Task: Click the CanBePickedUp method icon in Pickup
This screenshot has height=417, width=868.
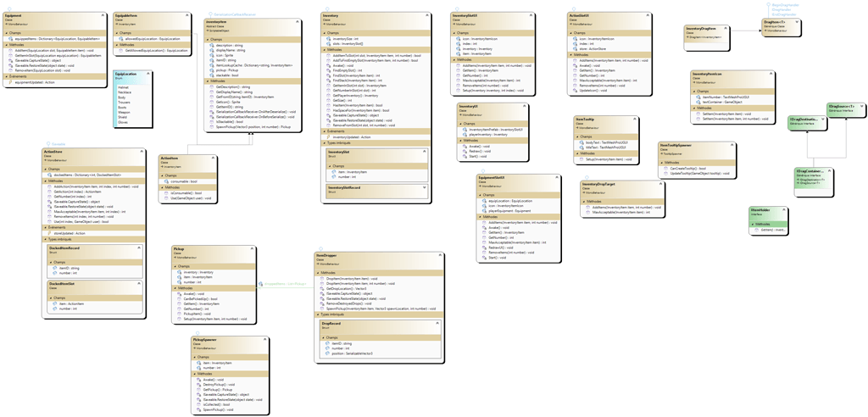Action: tap(180, 298)
